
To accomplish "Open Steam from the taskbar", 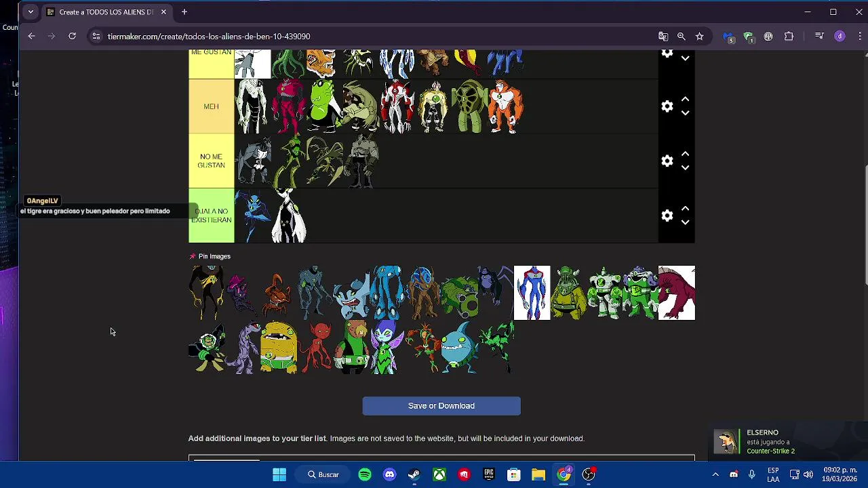I will (x=414, y=474).
